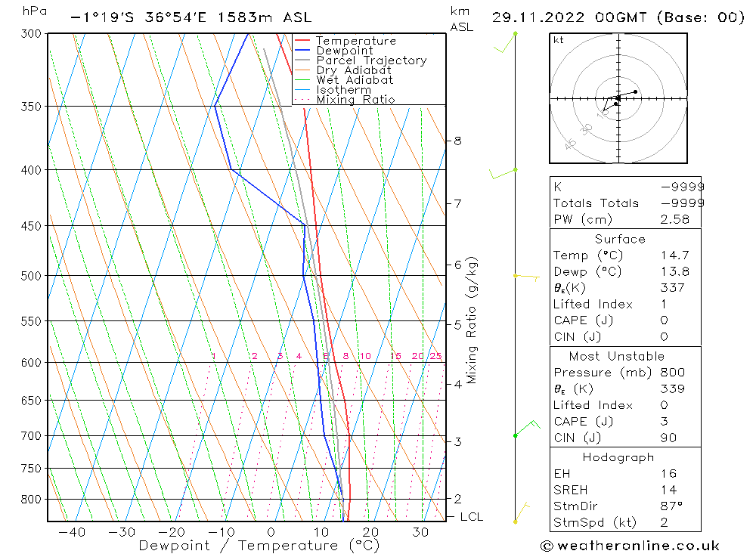Click the vertical Mixing Ratio (g/kg) axis title

(x=472, y=320)
